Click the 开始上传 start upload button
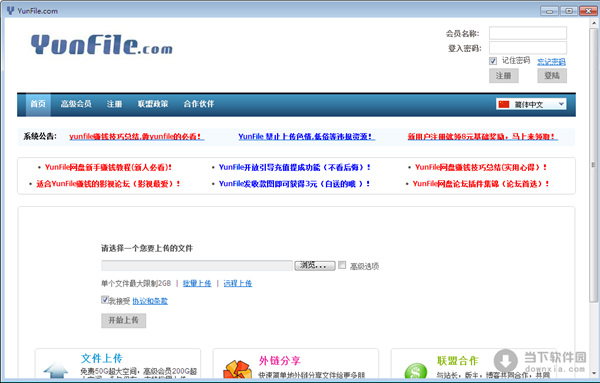Viewport: 600px width, 383px height. tap(123, 320)
